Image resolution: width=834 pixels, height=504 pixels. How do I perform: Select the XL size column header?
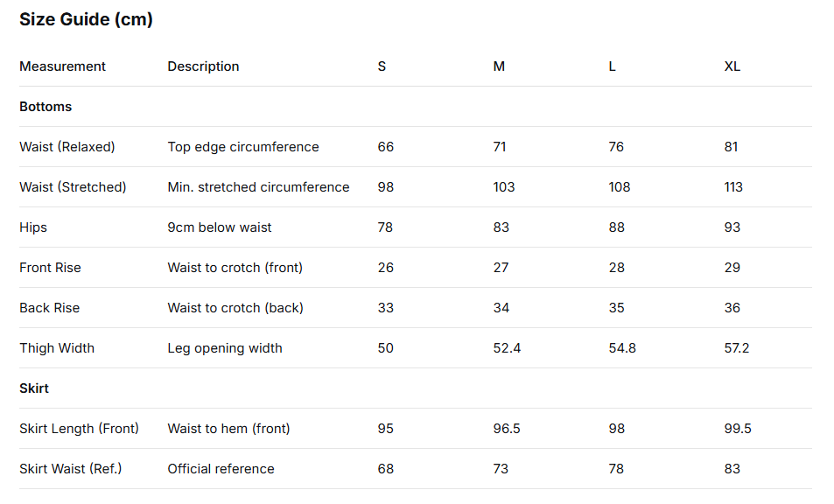click(x=732, y=66)
